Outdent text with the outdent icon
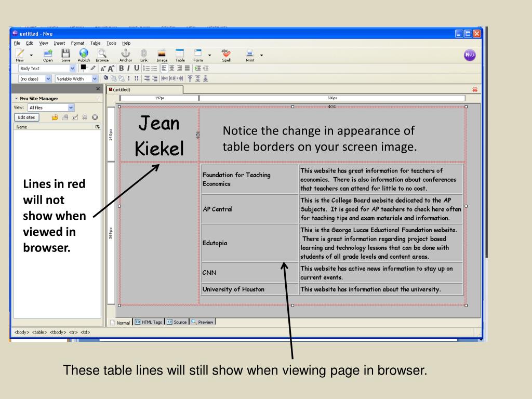Image resolution: width=532 pixels, height=399 pixels. click(205, 68)
